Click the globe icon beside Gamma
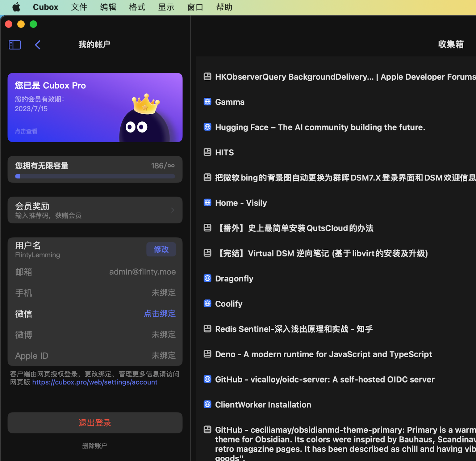Image resolution: width=476 pixels, height=461 pixels. pos(207,102)
